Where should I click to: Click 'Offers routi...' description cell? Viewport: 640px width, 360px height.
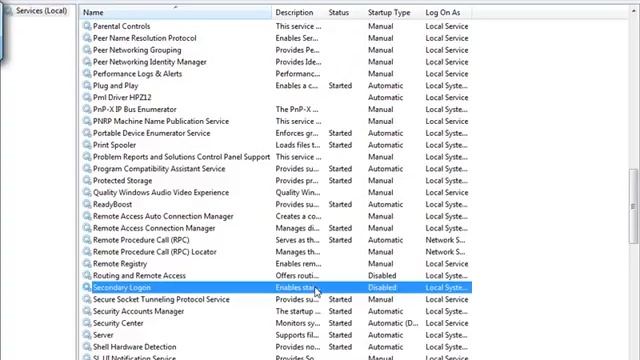click(297, 276)
